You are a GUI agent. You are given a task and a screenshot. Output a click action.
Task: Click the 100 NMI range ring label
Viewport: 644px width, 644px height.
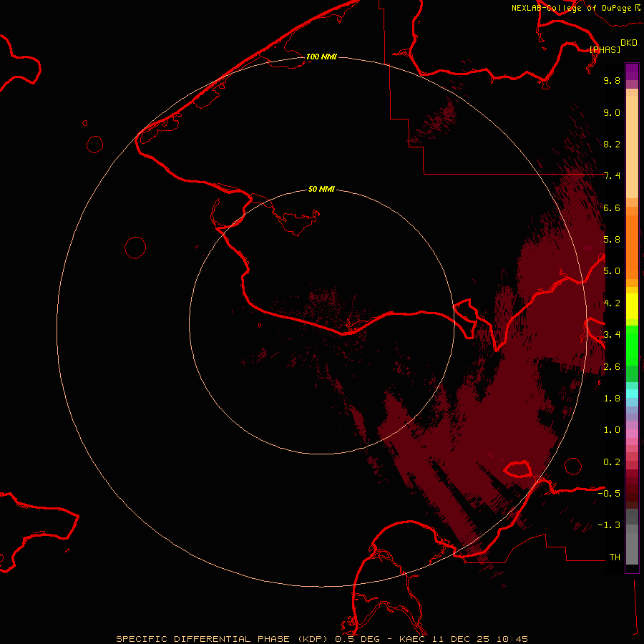(x=321, y=57)
